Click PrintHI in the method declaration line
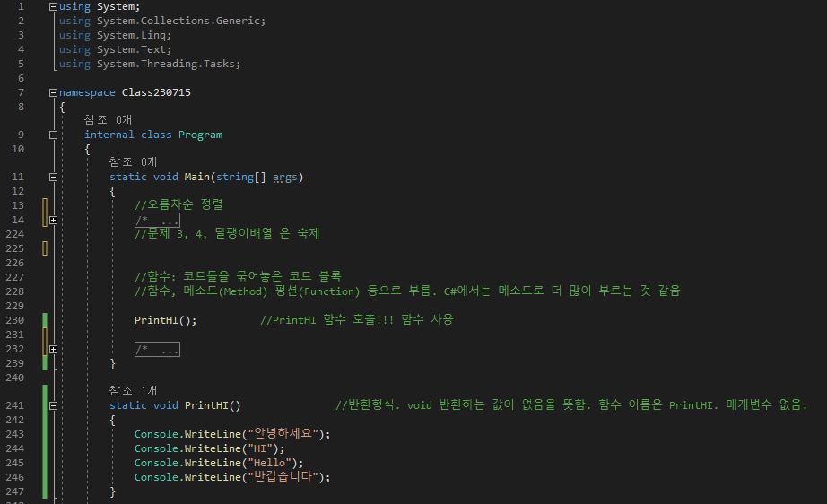Image resolution: width=827 pixels, height=504 pixels. [x=206, y=404]
